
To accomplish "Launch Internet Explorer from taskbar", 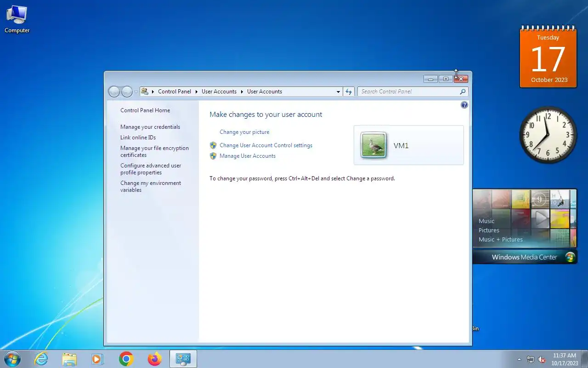I will (41, 359).
